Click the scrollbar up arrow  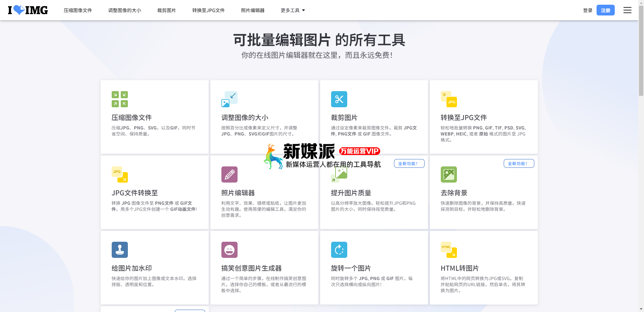(641, 3)
